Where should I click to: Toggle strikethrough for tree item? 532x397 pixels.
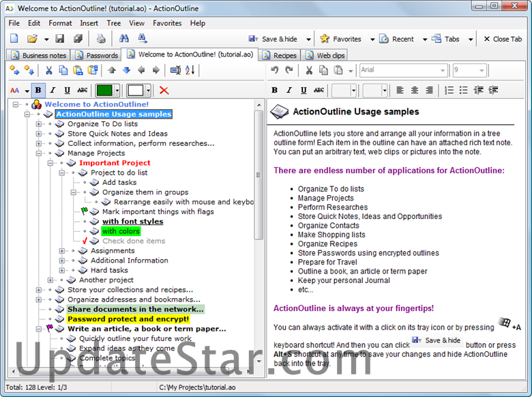(82, 90)
